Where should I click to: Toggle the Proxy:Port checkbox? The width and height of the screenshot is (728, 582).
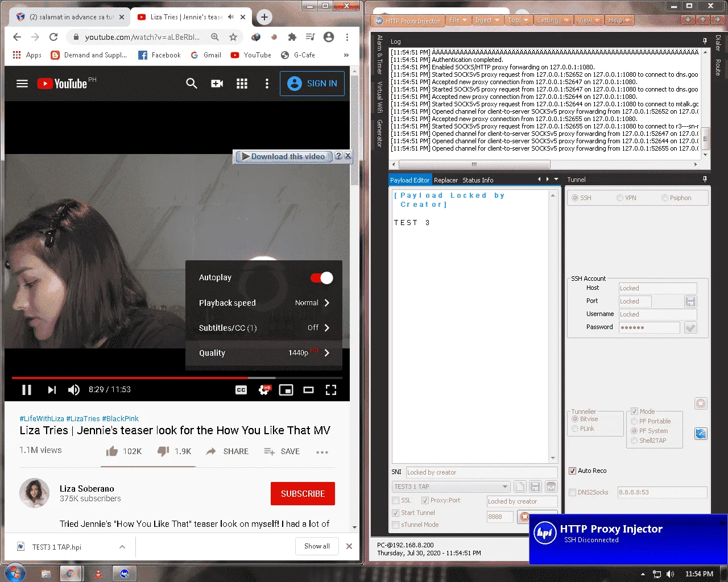point(425,500)
